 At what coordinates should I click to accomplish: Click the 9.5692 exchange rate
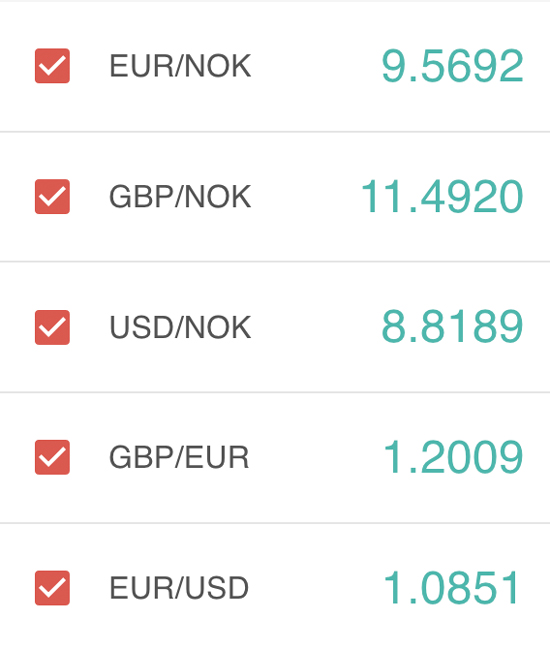coord(452,66)
